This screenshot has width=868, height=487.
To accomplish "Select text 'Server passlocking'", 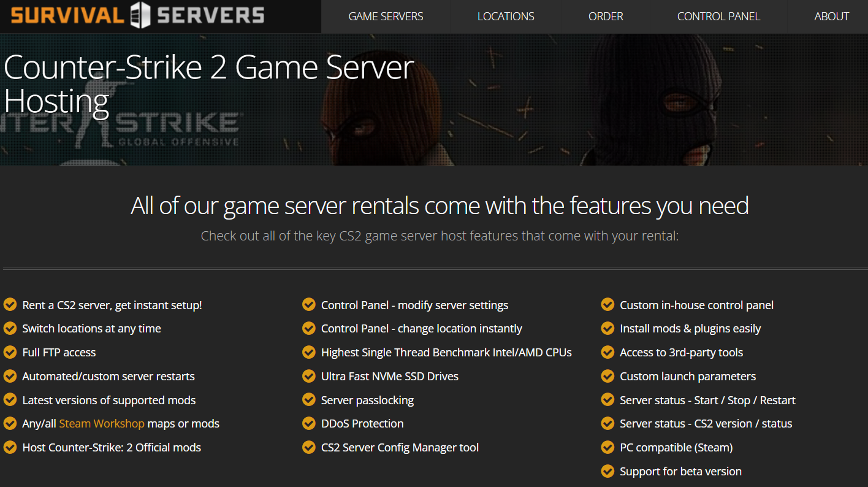I will 367,401.
